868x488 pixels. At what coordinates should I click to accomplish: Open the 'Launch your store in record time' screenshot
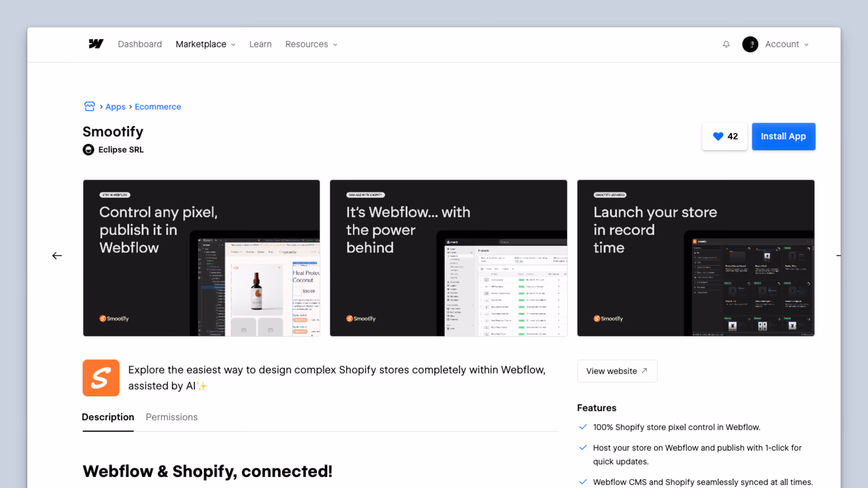(x=696, y=258)
